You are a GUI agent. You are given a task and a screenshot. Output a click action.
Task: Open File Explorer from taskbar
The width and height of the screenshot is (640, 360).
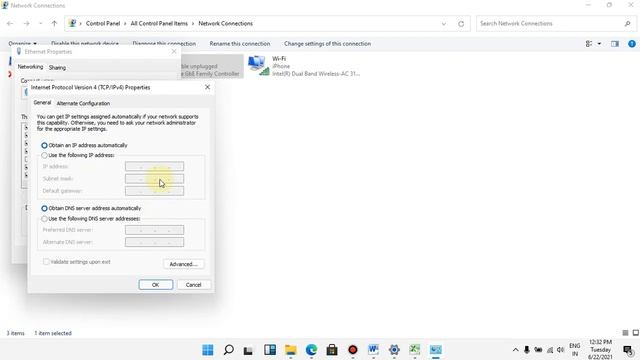(291, 350)
